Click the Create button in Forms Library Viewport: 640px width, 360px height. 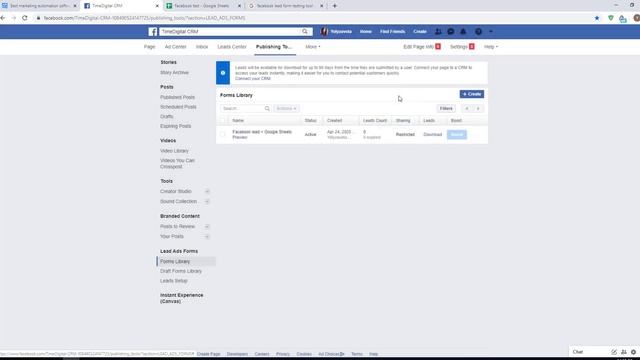(x=472, y=94)
